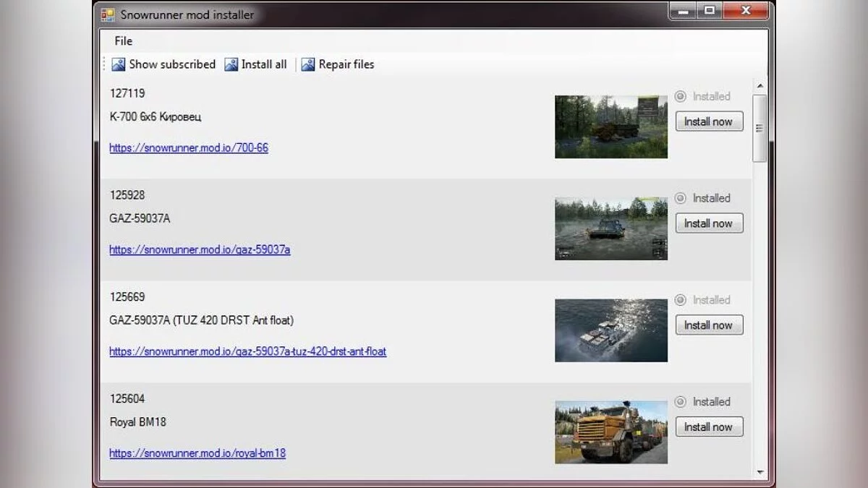This screenshot has height=488, width=868.
Task: Click the Show subscribed label
Action: (172, 64)
